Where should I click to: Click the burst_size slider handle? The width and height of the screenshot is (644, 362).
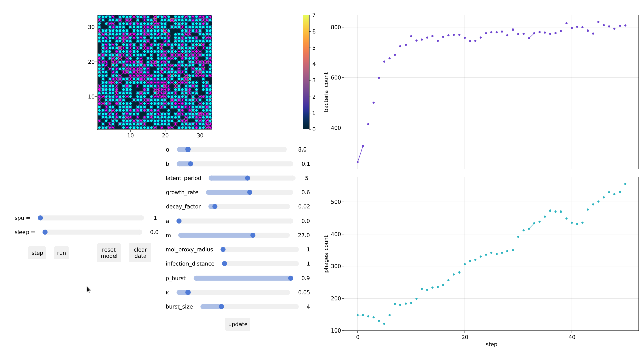coord(221,307)
